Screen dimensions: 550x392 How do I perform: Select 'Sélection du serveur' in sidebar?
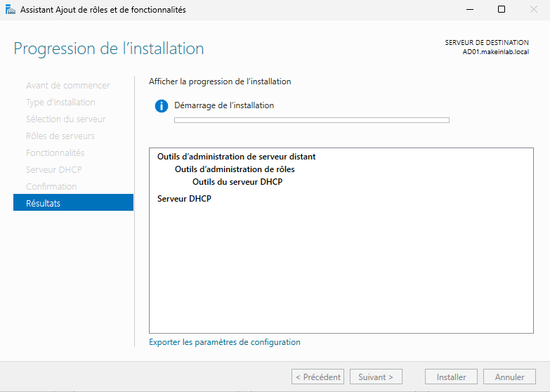tap(66, 119)
